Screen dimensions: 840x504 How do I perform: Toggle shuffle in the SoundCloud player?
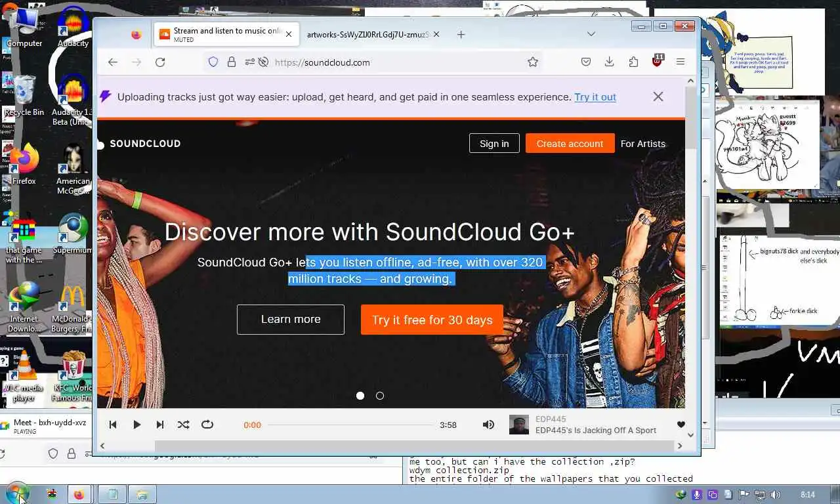[x=184, y=425]
